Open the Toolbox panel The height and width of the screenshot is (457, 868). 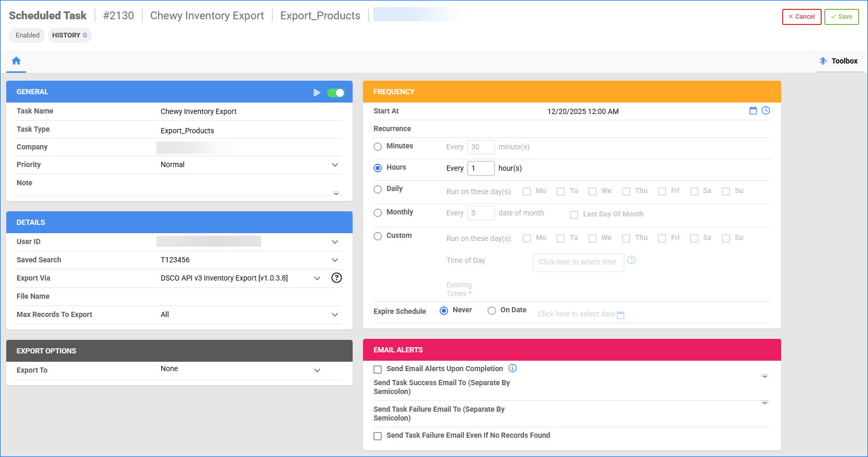[x=838, y=61]
